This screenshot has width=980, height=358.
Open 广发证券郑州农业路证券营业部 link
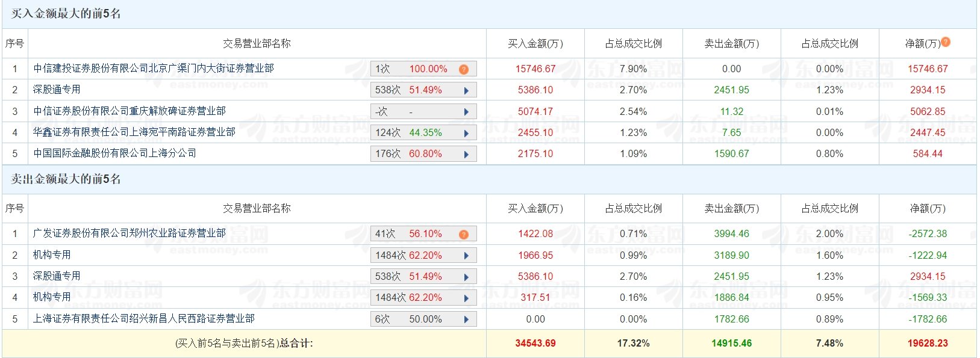[130, 233]
